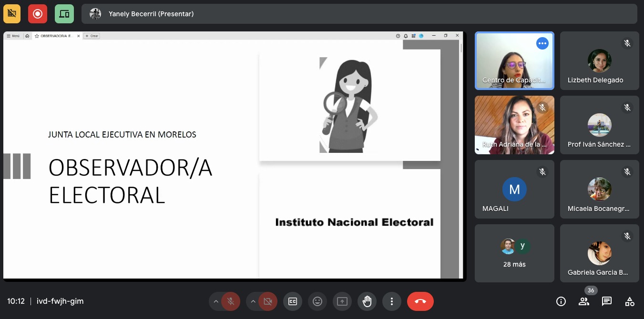Screen dimensions: 644x319
Task: Open meeting details info icon
Action: point(561,301)
